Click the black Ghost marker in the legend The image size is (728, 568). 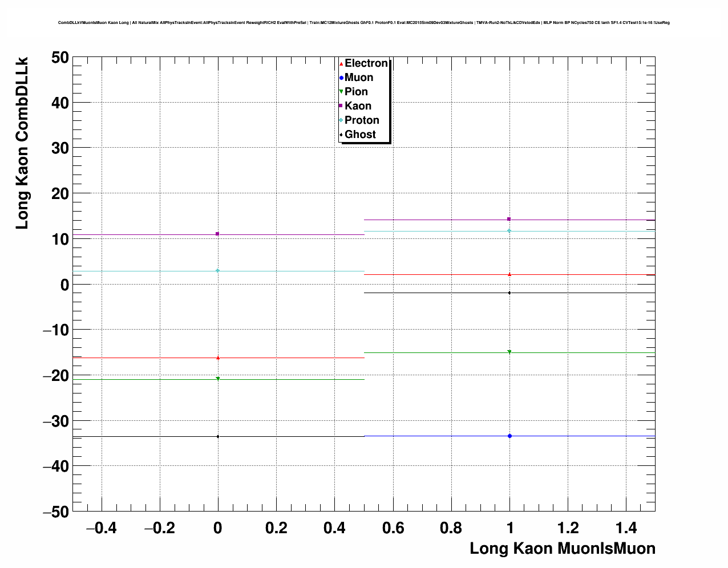[x=341, y=135]
